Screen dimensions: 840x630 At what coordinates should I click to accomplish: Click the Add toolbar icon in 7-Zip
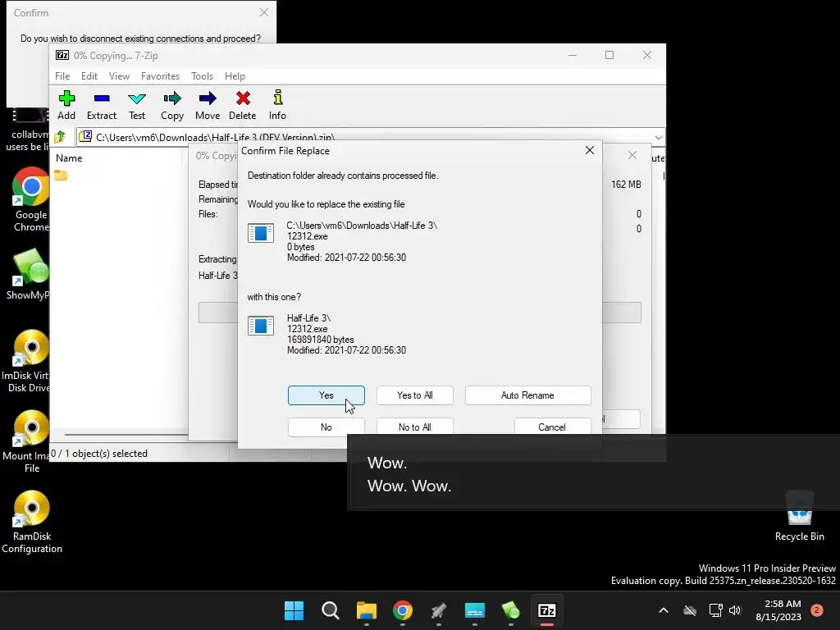click(66, 105)
